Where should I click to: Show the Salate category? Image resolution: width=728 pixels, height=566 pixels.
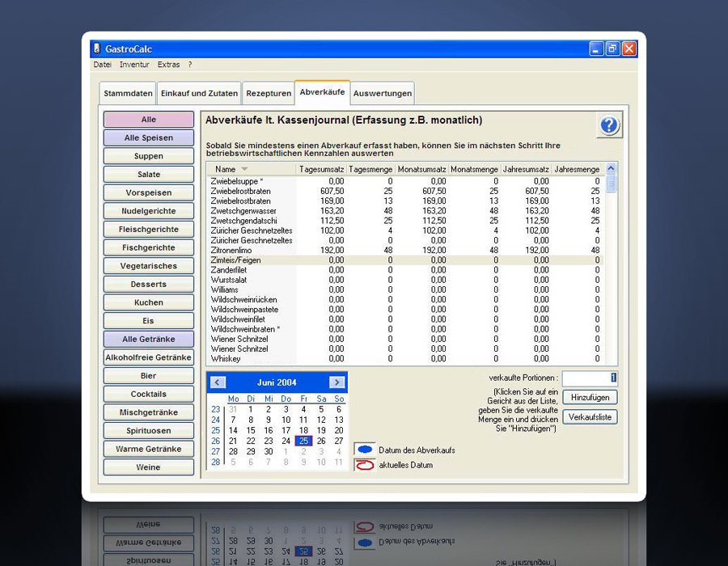coord(149,175)
